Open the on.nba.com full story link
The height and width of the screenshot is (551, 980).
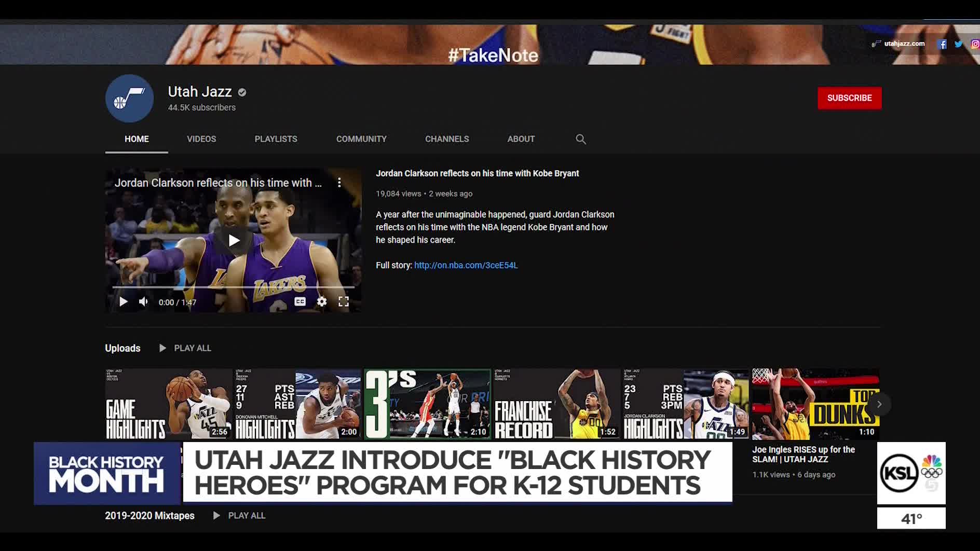tap(466, 265)
